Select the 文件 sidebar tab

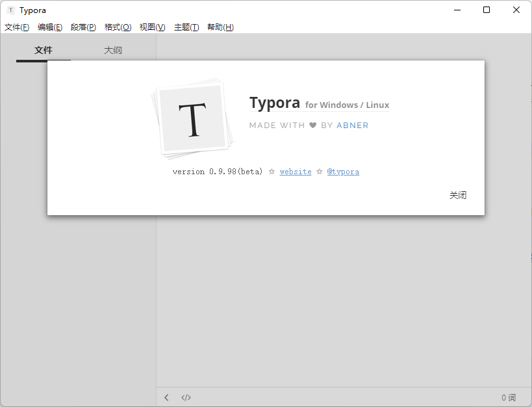coord(44,49)
